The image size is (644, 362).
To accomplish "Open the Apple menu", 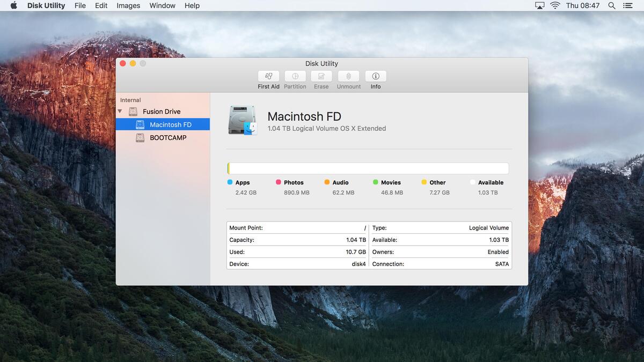I will pos(13,5).
